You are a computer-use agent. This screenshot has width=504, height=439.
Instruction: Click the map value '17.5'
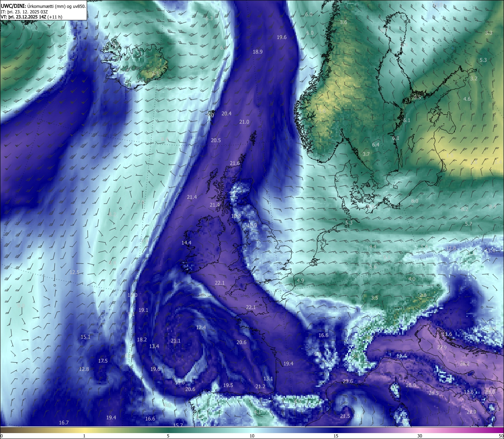point(103,361)
